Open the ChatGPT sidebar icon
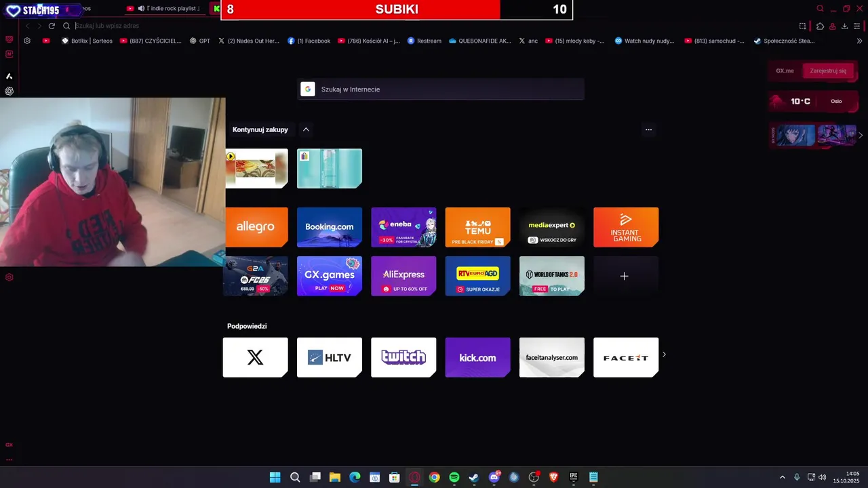The image size is (868, 488). 9,91
